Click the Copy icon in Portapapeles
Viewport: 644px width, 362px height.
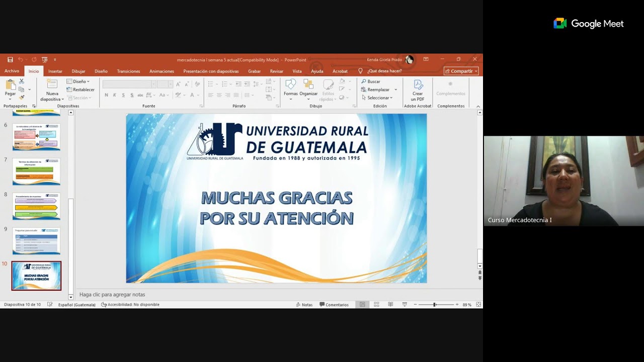pos(22,89)
